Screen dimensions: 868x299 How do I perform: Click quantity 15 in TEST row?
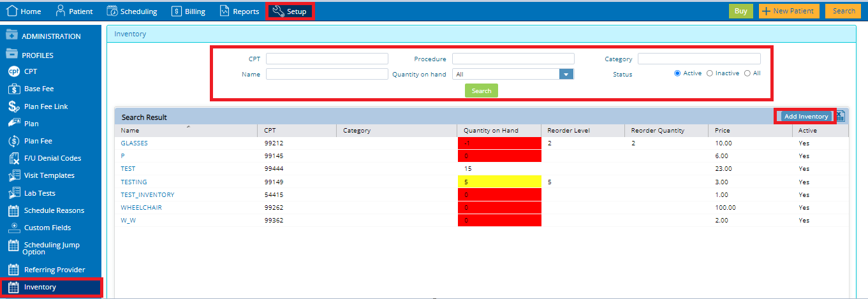(468, 169)
